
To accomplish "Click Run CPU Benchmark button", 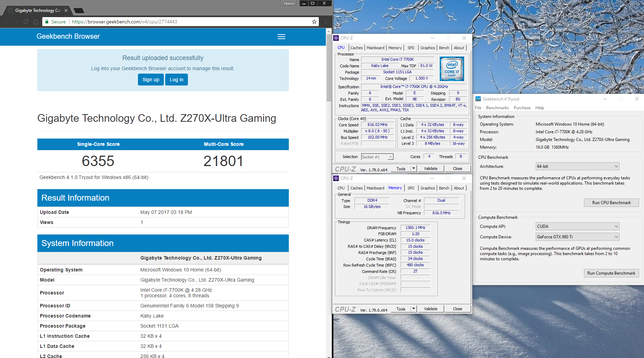I will pos(611,203).
